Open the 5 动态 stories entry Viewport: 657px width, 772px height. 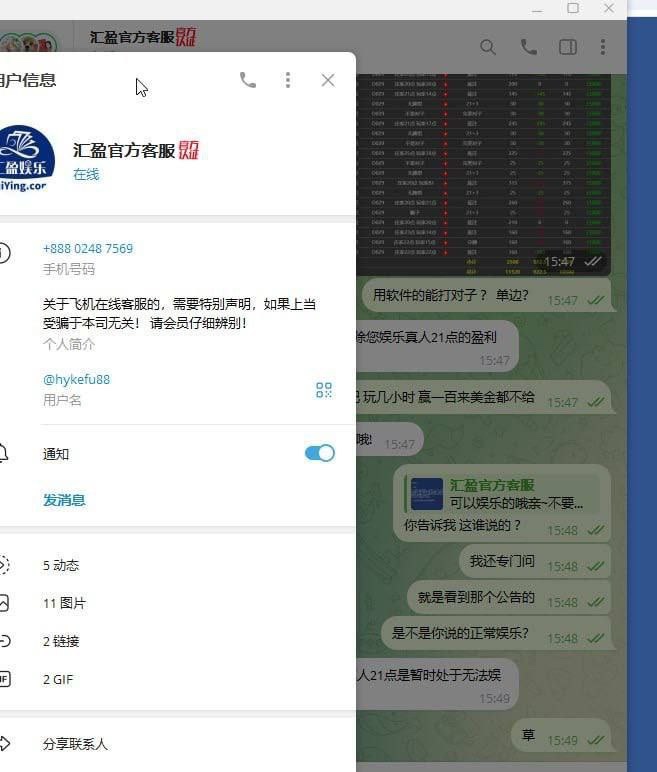click(x=61, y=565)
